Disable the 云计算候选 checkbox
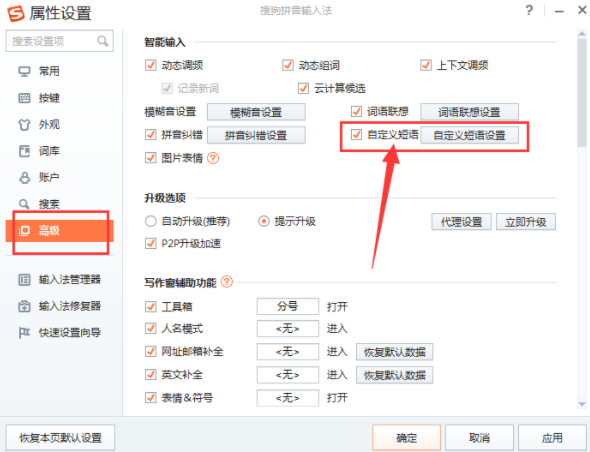The image size is (590, 452). pos(303,88)
